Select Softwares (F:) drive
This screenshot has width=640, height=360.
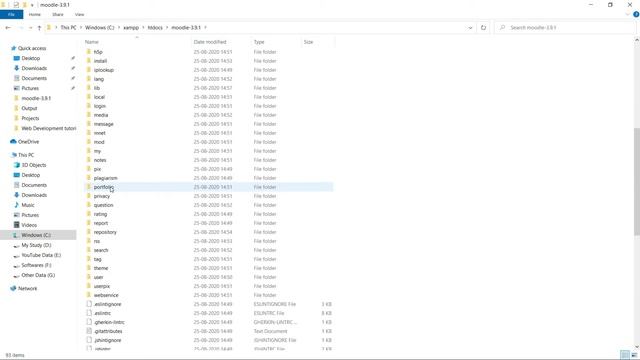coord(36,265)
